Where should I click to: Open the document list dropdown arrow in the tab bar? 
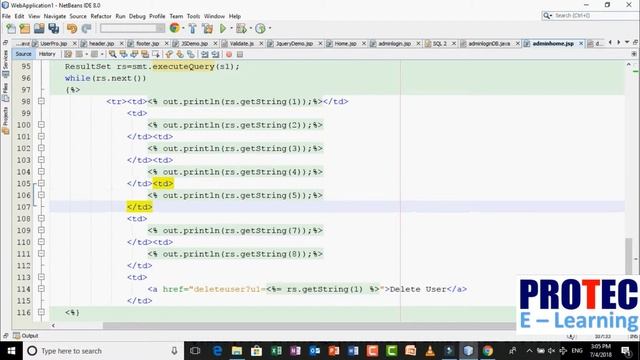tap(627, 42)
